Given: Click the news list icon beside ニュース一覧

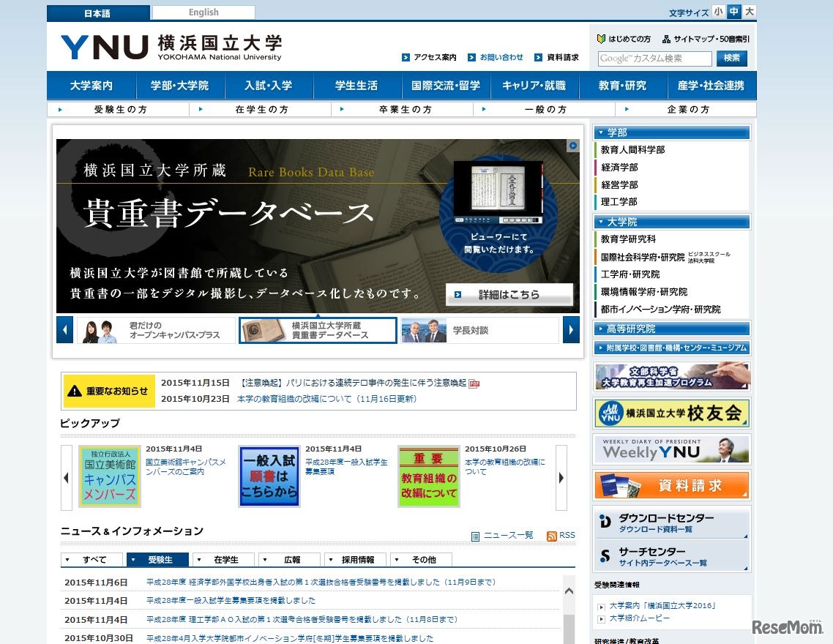Looking at the screenshot, I should (476, 536).
